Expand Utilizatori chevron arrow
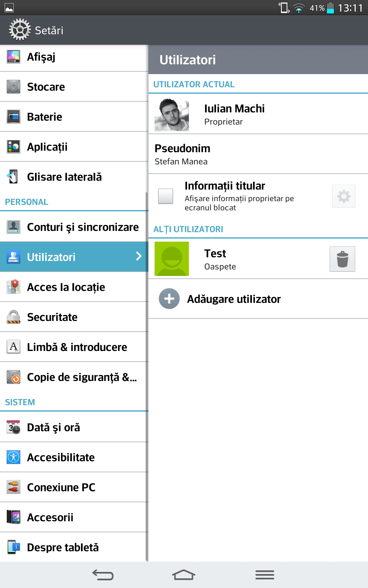Viewport: 368px width, 588px height. click(x=139, y=256)
